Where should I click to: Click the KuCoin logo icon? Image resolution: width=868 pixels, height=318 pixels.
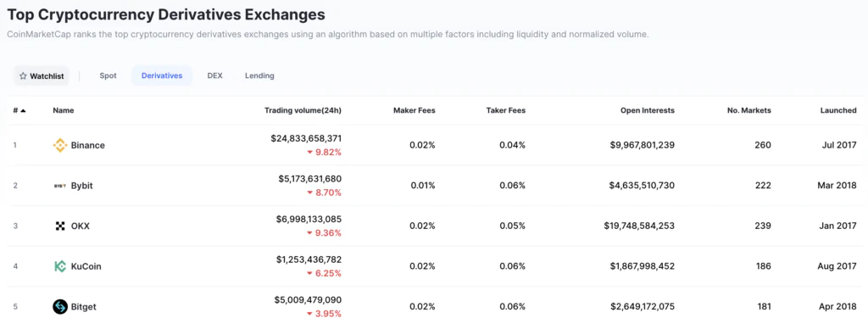[60, 266]
